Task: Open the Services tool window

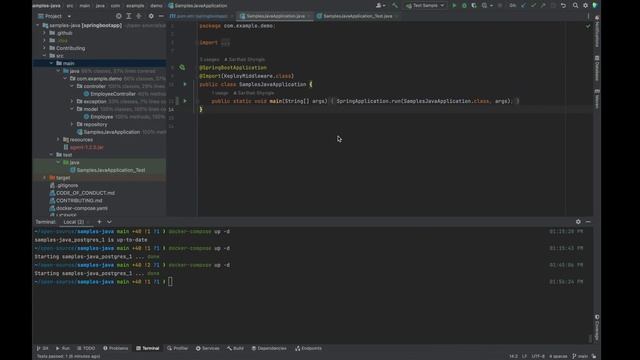Action: click(x=207, y=348)
